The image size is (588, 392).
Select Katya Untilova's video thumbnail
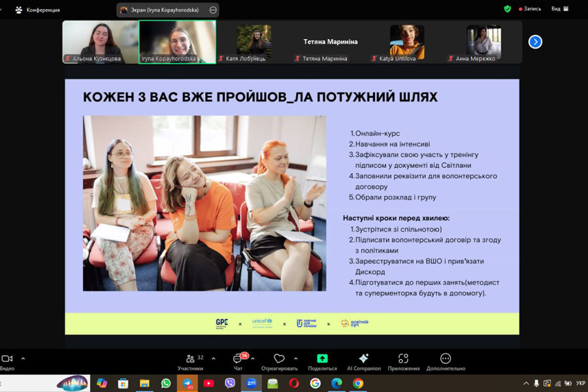coord(407,41)
